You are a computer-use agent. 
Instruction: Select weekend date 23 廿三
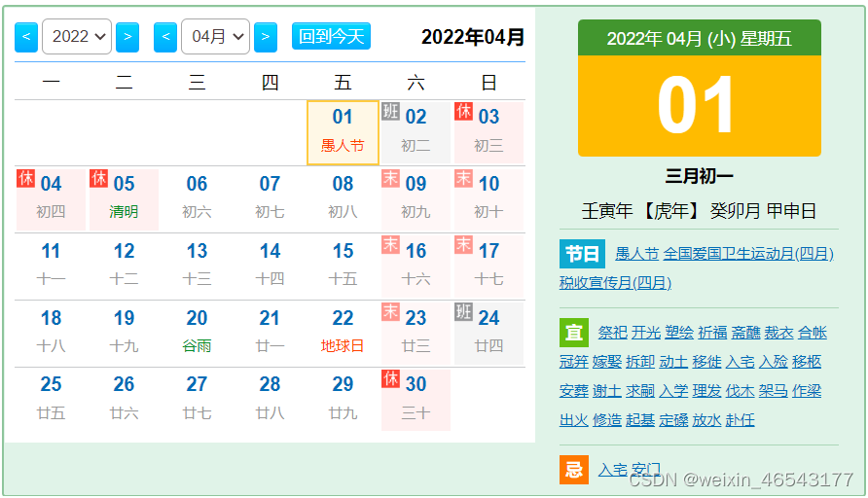tap(416, 334)
